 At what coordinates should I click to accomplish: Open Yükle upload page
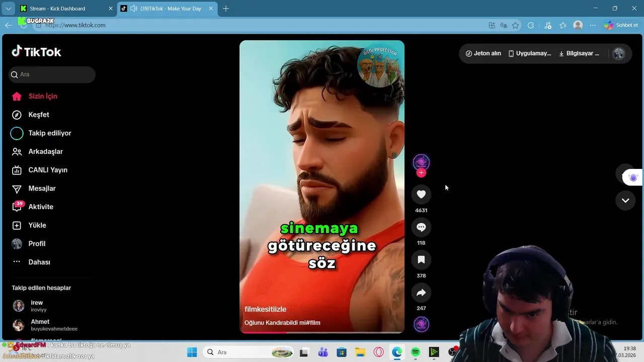tap(37, 225)
